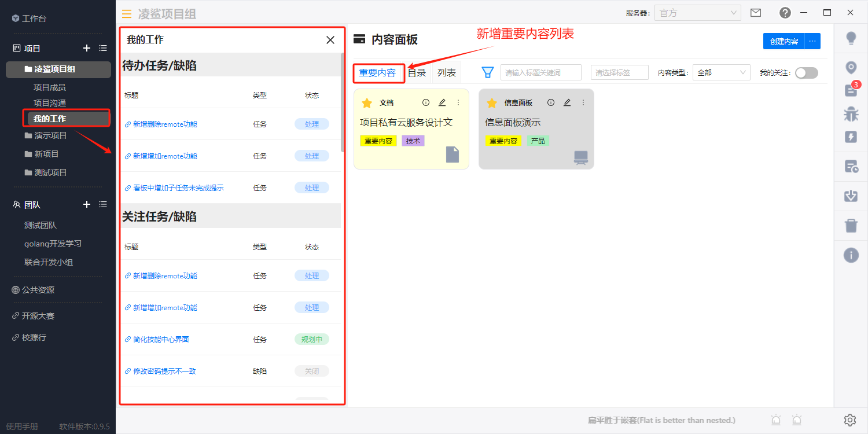Click the funnel filter icon in 内容面板
The width and height of the screenshot is (868, 434).
coord(488,72)
